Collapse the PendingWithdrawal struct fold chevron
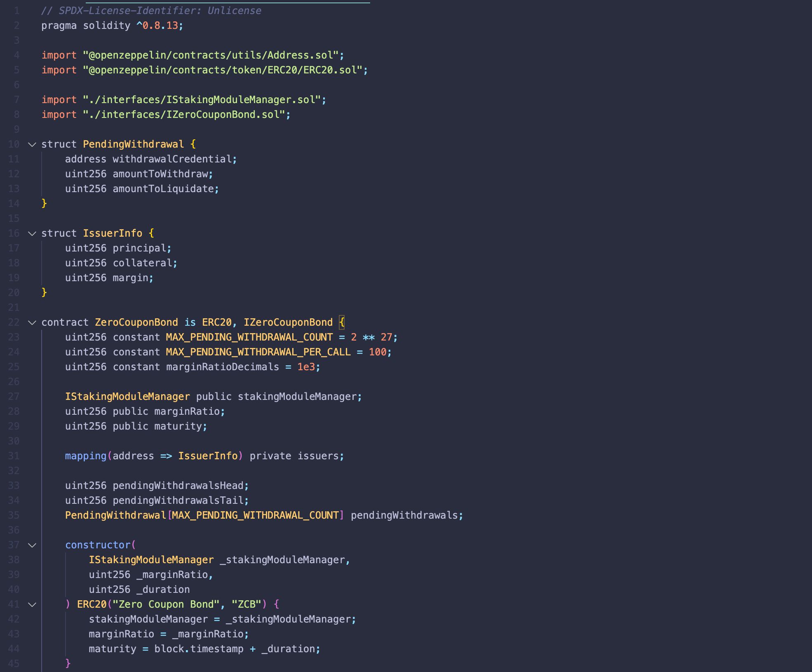 click(x=32, y=144)
